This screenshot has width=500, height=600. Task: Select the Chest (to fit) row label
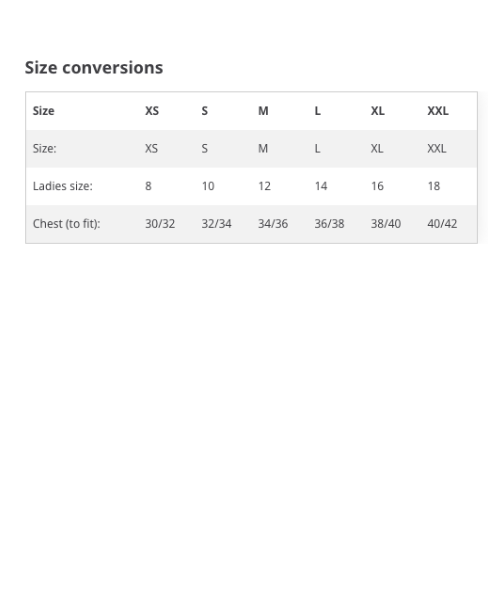click(x=67, y=224)
